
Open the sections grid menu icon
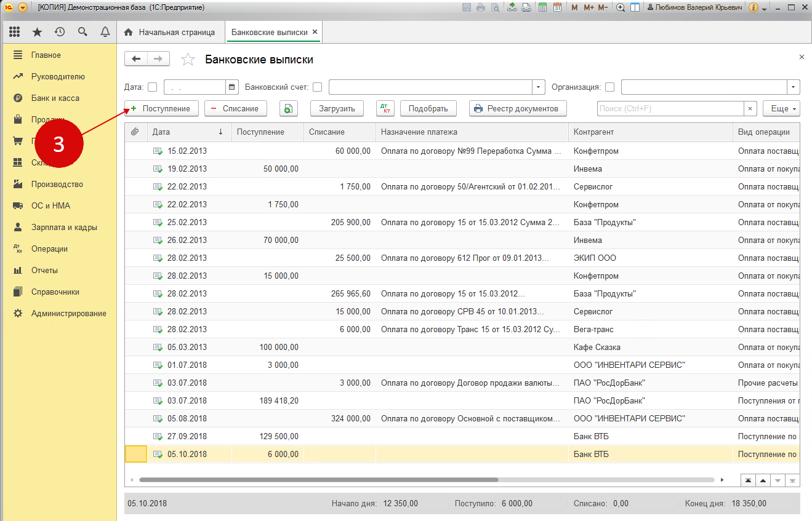tap(15, 32)
